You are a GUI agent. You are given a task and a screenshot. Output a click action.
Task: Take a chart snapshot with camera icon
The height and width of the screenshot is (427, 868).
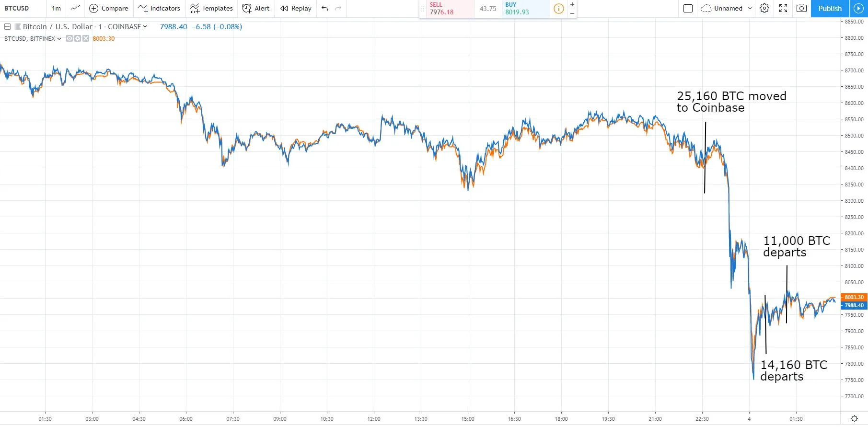(x=801, y=8)
